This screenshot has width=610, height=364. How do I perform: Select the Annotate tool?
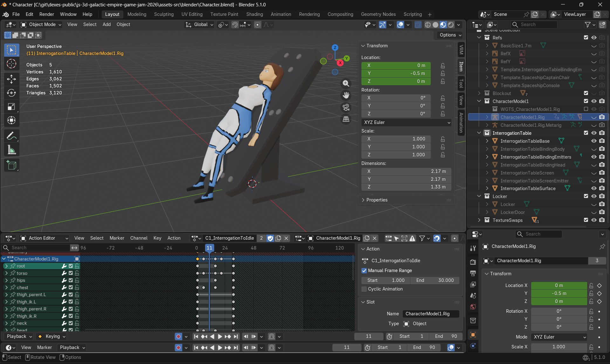tap(11, 136)
